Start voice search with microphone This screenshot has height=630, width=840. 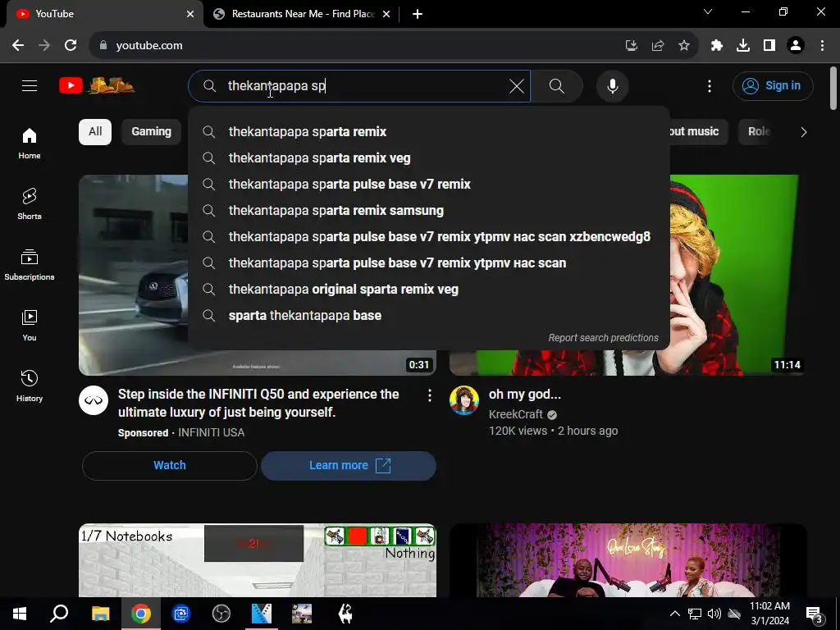[x=612, y=85]
